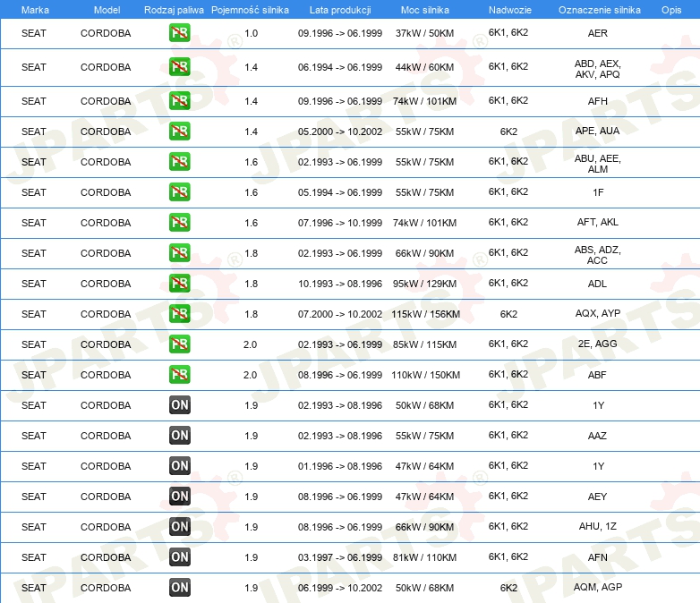Viewport: 700px width, 603px height.
Task: Click the 03.1997 -> 06.1999 production years
Action: click(340, 557)
